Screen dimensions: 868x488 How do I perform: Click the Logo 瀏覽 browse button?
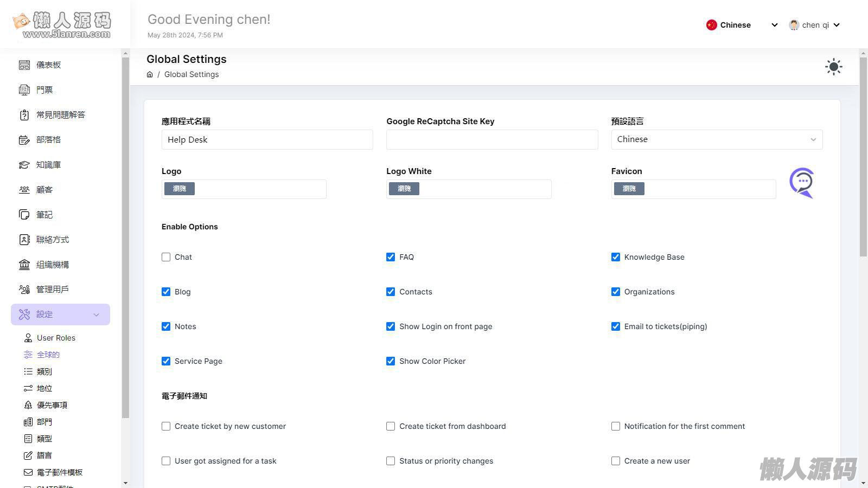tap(180, 189)
